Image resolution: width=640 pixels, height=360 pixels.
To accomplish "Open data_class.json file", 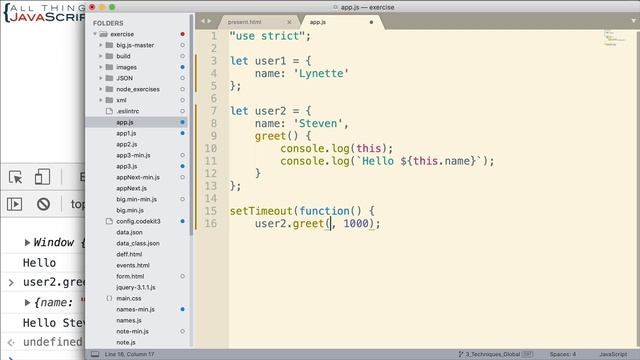I will 138,243.
